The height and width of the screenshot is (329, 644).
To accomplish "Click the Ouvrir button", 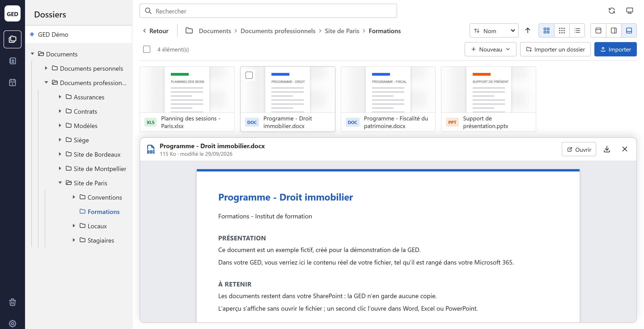I will click(579, 149).
